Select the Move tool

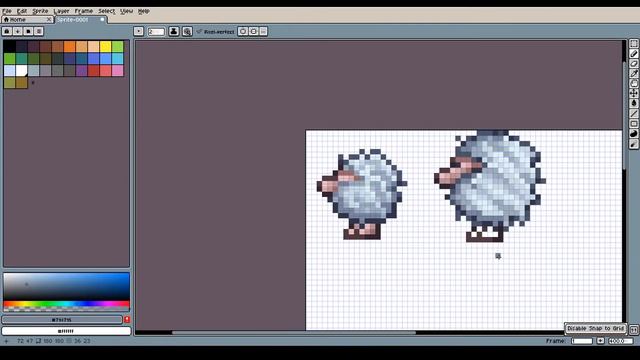(633, 93)
